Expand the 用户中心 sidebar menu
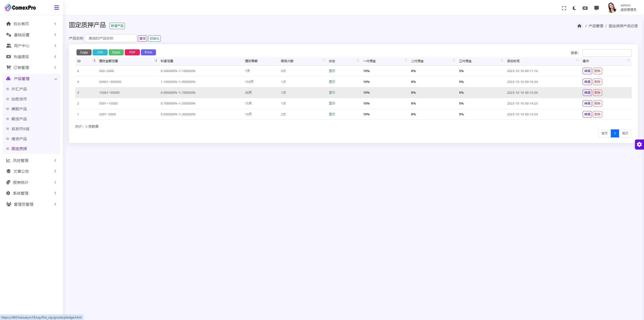The image size is (644, 320). coord(31,45)
